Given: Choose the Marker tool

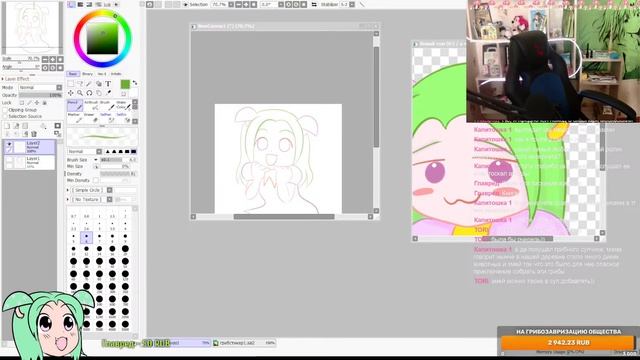Looking at the screenshot, I should coord(75,118).
